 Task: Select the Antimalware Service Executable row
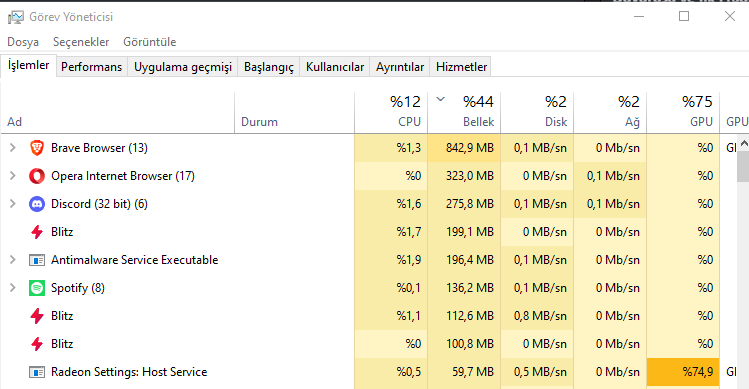click(x=369, y=260)
